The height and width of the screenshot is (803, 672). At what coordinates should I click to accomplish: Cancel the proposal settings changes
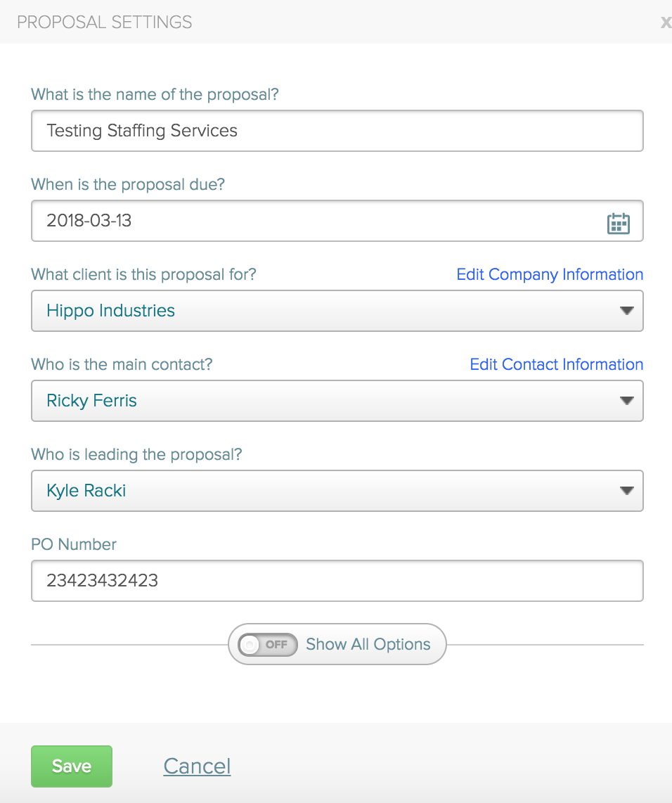coord(197,766)
